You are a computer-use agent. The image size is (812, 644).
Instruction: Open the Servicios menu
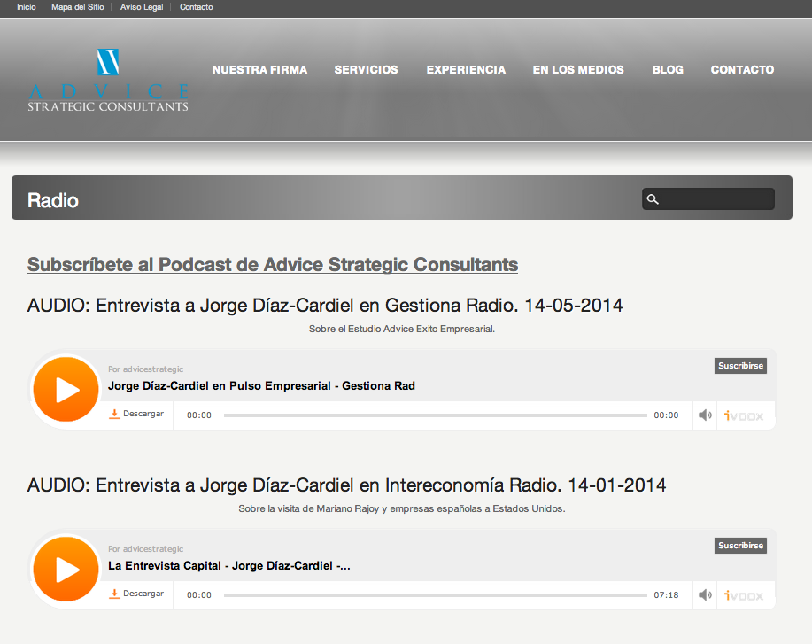366,69
